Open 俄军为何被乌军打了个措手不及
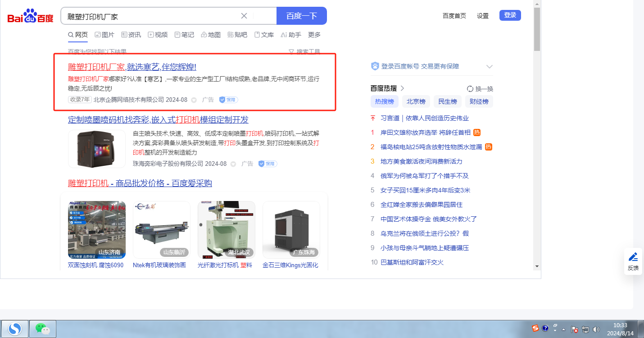The width and height of the screenshot is (644, 338). [425, 176]
